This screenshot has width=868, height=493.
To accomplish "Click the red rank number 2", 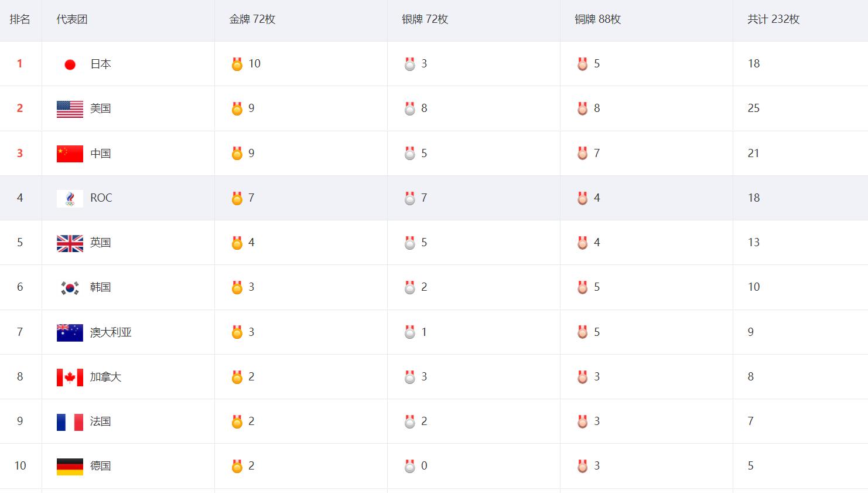I will (x=20, y=108).
